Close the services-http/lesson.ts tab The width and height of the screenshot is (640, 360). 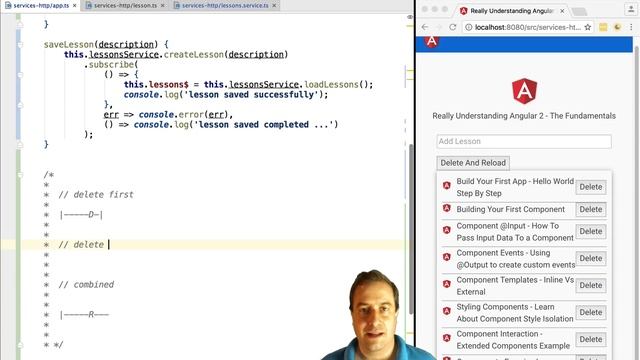coord(162,6)
